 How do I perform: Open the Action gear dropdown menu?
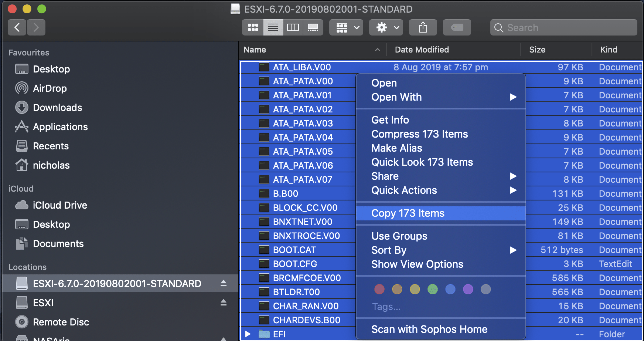[386, 28]
